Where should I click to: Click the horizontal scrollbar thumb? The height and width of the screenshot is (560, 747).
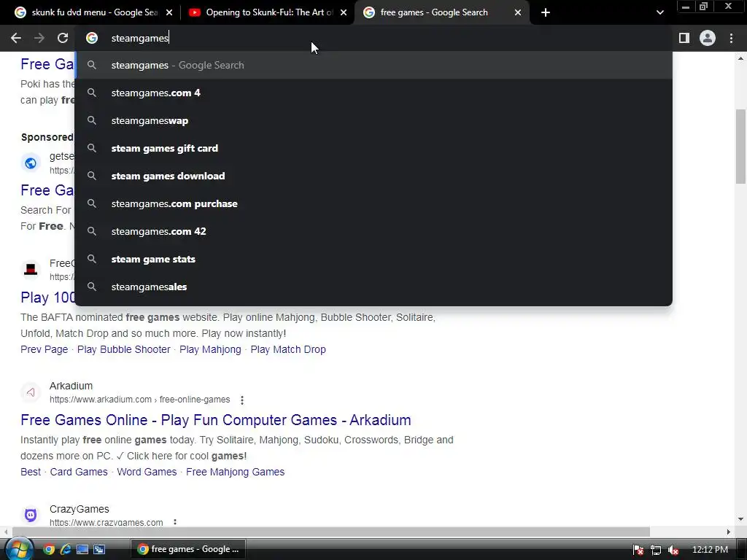[x=331, y=532]
